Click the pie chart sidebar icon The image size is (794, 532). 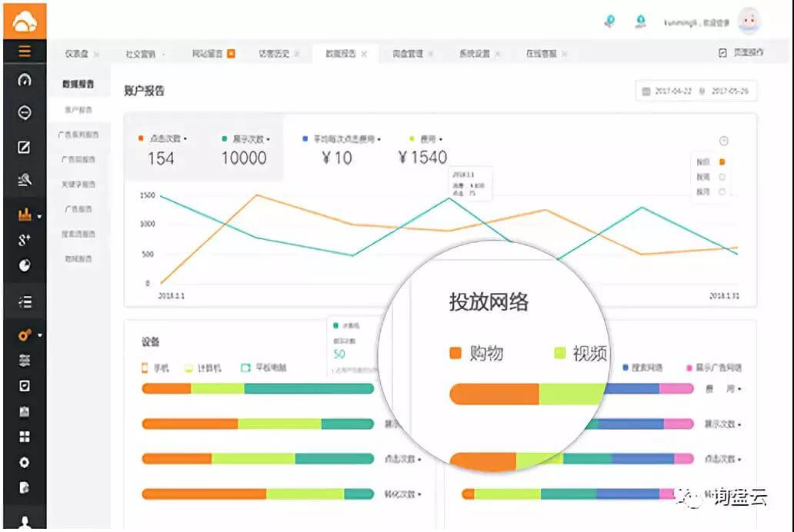tap(25, 265)
